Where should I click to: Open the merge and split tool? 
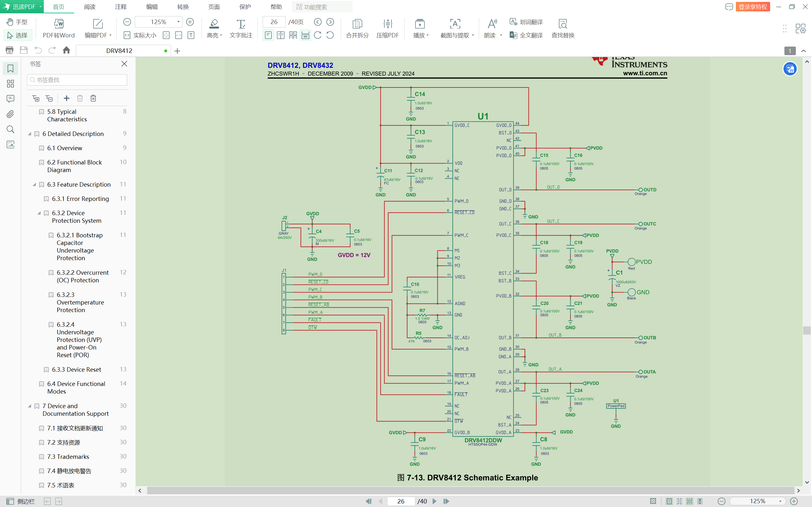pyautogui.click(x=357, y=24)
